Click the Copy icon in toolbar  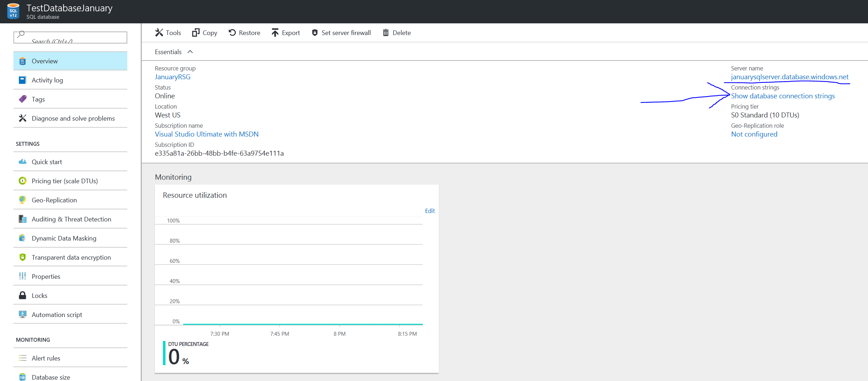196,33
